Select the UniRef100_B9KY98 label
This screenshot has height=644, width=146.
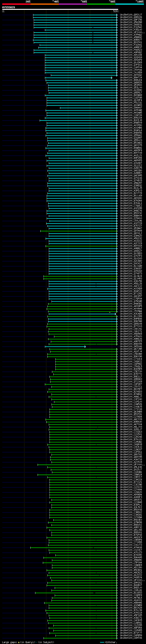tap(131, 357)
